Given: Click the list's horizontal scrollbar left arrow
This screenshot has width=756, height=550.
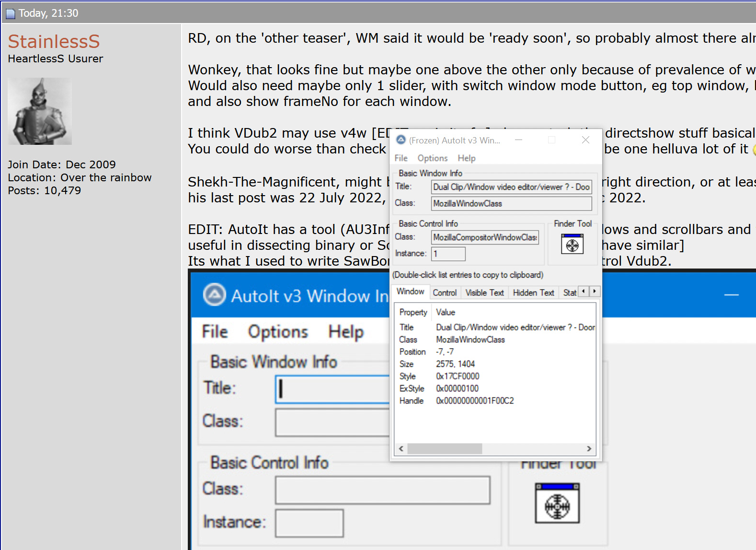Looking at the screenshot, I should coord(401,449).
